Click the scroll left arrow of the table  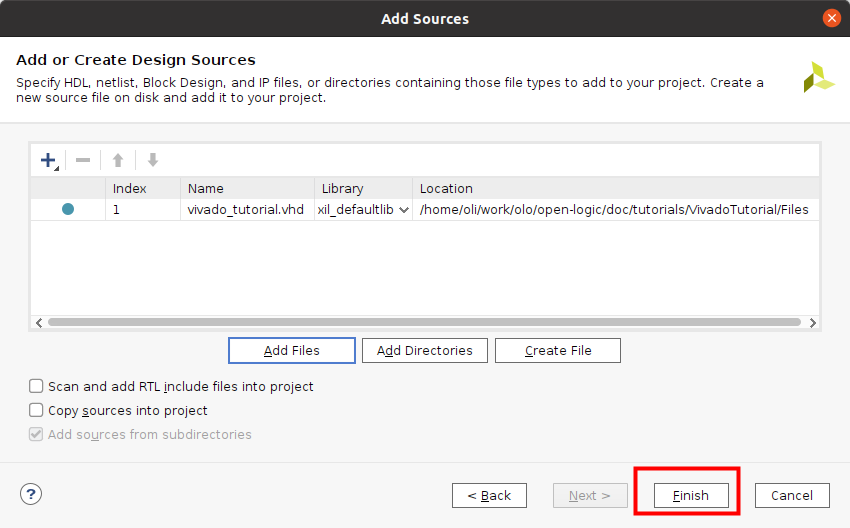(x=38, y=323)
